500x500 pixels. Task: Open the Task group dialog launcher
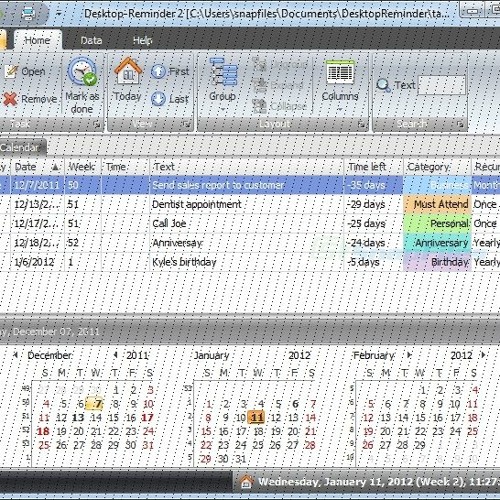point(97,124)
